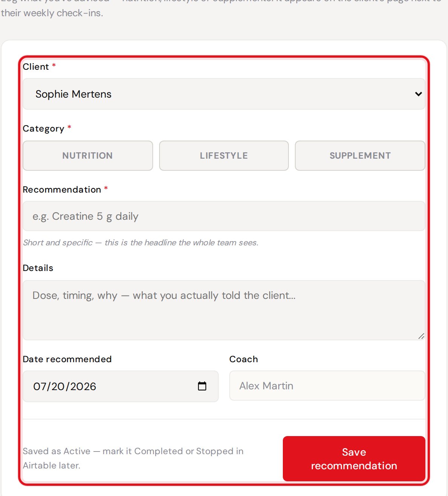Select the SUPPLEMENT category
448x496 pixels.
point(360,156)
